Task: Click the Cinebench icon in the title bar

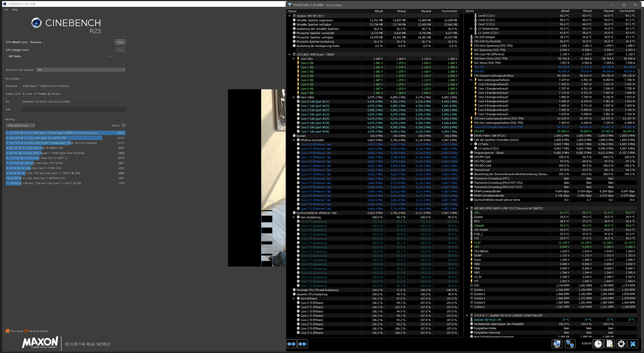Action: [5, 4]
